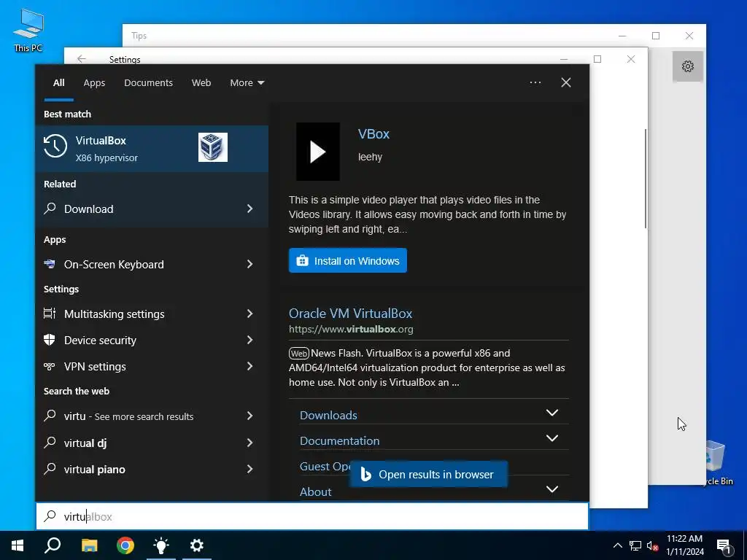The height and width of the screenshot is (560, 747).
Task: Click the muted volume tray icon
Action: click(x=653, y=545)
